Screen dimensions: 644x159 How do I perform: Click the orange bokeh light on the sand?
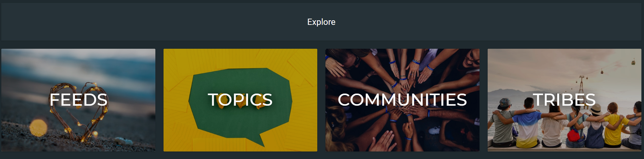coord(38,128)
